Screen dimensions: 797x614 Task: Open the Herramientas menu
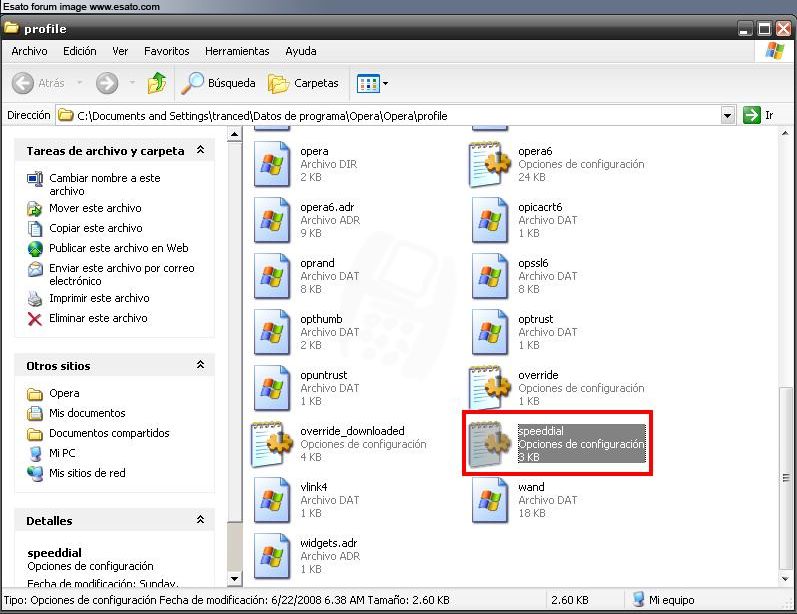point(237,51)
